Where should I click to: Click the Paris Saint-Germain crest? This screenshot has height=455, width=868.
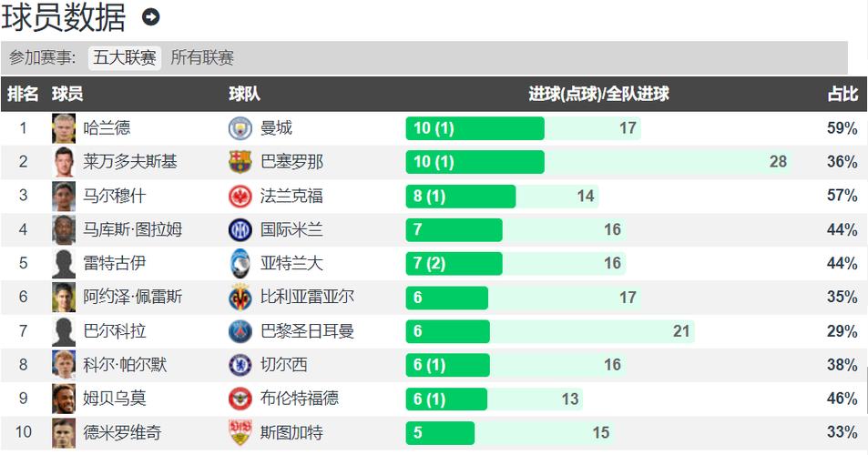pos(240,331)
